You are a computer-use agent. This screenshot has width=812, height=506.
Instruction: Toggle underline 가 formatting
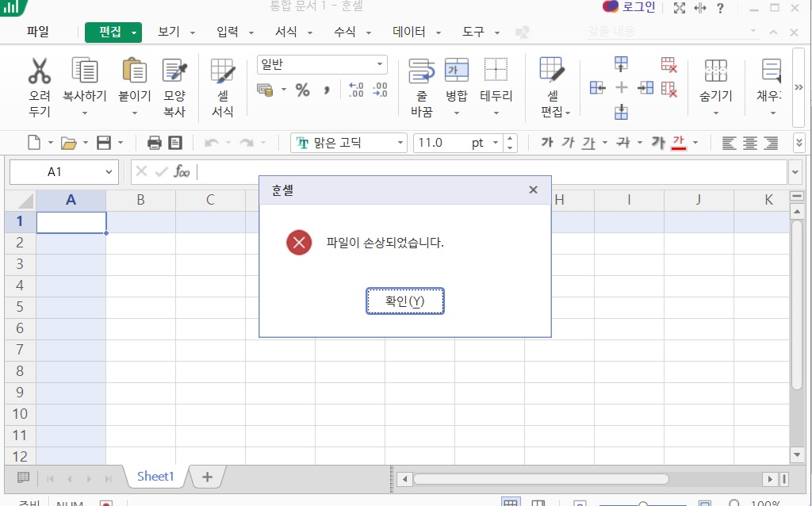coord(589,143)
